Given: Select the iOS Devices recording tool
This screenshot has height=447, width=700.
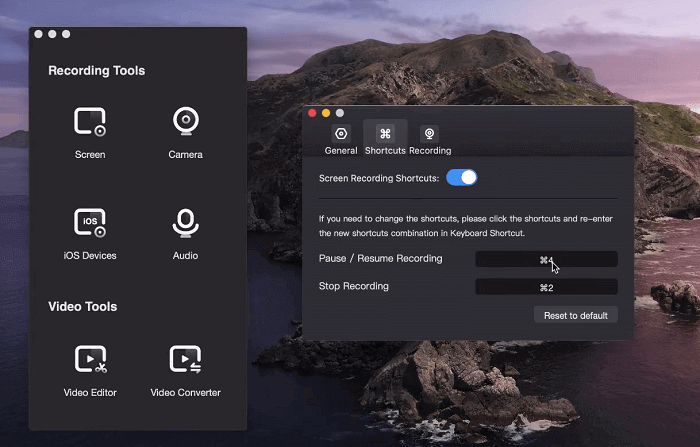Looking at the screenshot, I should click(x=90, y=234).
